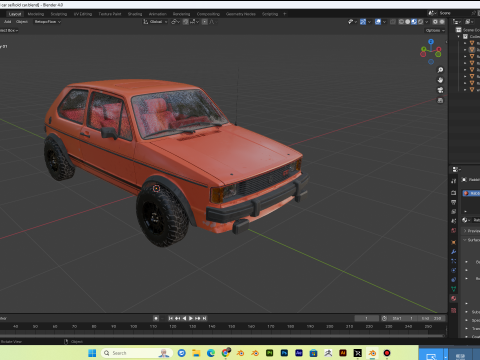This screenshot has height=360, width=480.
Task: Switch to material preview shading
Action: 414,22
